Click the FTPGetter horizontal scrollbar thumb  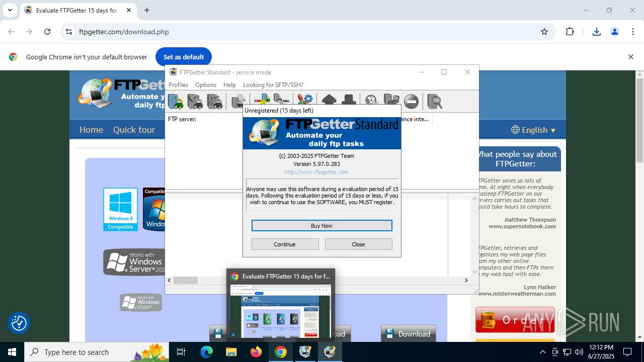pyautogui.click(x=186, y=280)
